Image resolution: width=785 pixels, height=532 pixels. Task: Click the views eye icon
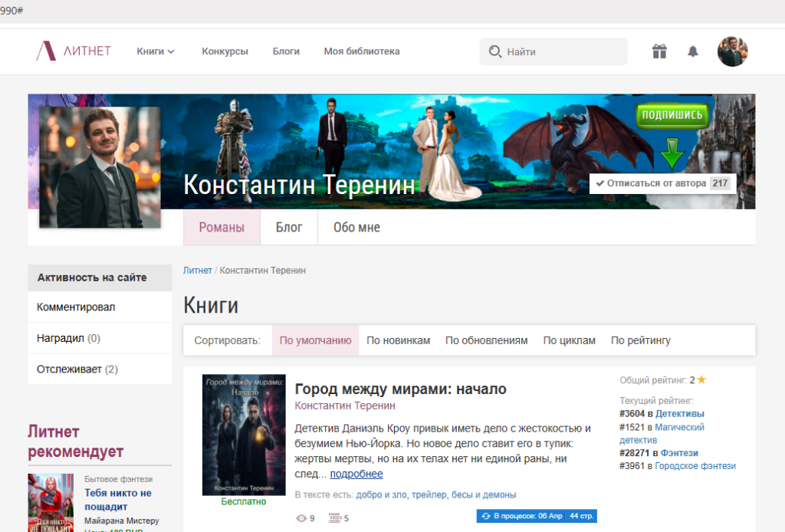click(x=301, y=518)
